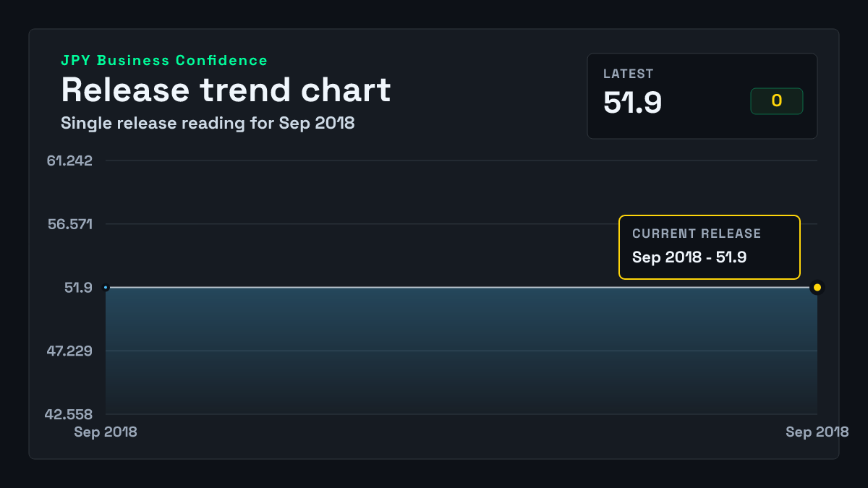Click the CURRENT RELEASE tooltip heading
Image resolution: width=868 pixels, height=488 pixels.
click(697, 234)
